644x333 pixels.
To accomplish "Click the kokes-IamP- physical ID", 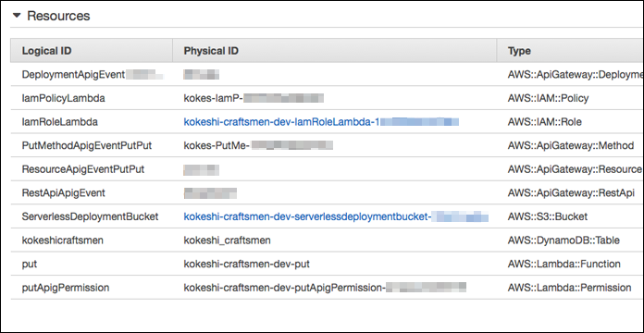I will point(254,98).
